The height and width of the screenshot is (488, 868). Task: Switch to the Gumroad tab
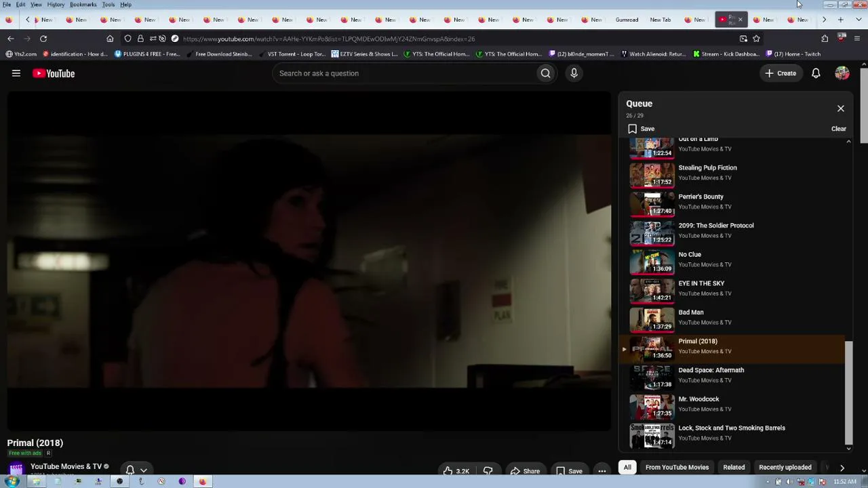point(627,20)
